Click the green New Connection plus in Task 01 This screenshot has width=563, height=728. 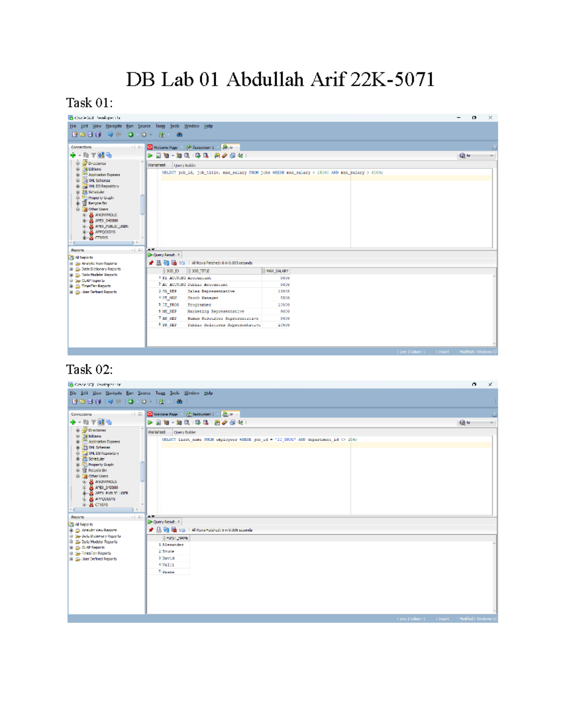tap(73, 155)
